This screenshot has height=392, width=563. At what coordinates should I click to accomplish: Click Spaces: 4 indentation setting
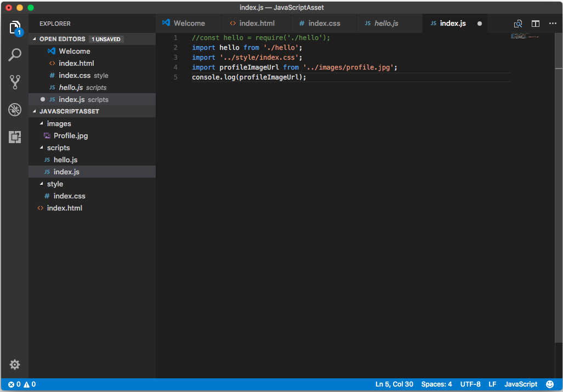[436, 384]
